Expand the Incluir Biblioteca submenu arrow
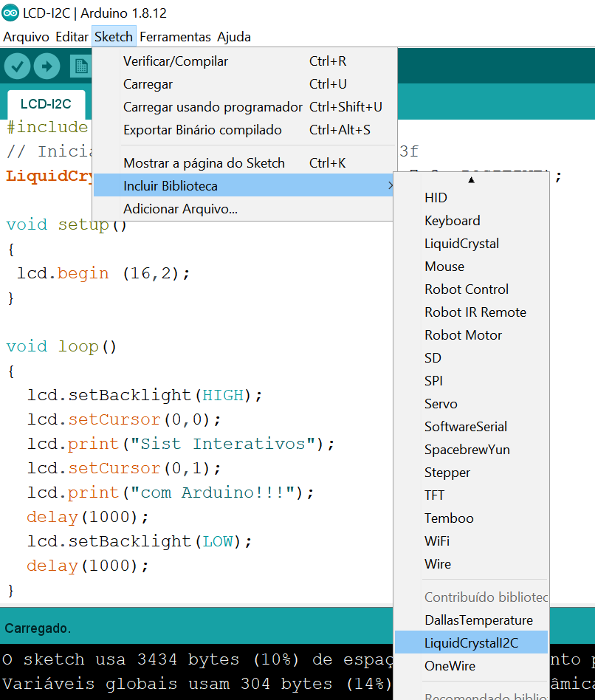 pyautogui.click(x=391, y=187)
